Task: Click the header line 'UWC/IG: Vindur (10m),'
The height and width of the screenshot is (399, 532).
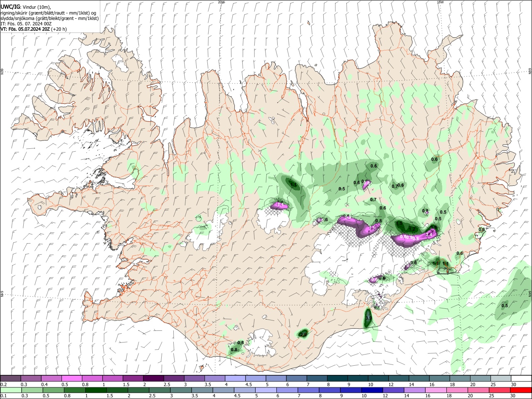Action: pos(25,7)
